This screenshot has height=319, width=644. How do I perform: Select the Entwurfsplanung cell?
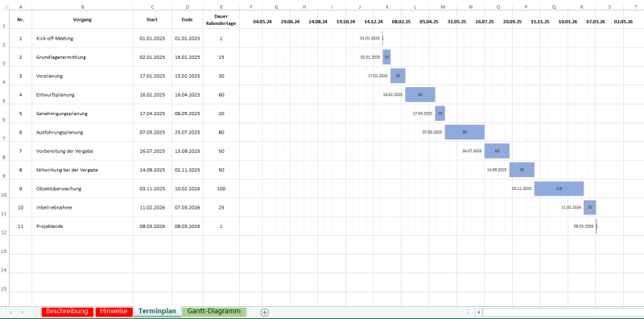coord(83,94)
